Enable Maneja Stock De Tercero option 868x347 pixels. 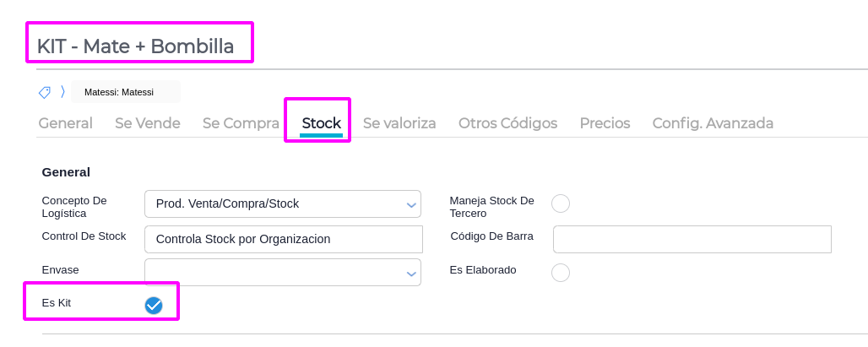tap(560, 203)
